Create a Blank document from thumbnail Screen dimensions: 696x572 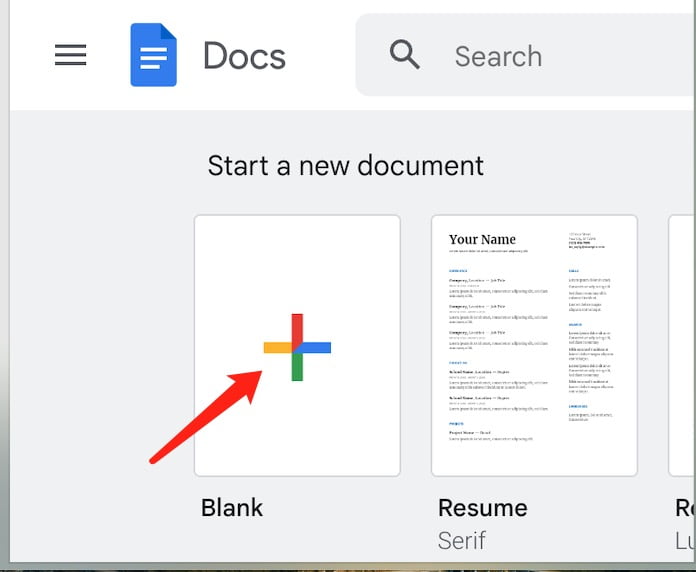click(x=297, y=346)
